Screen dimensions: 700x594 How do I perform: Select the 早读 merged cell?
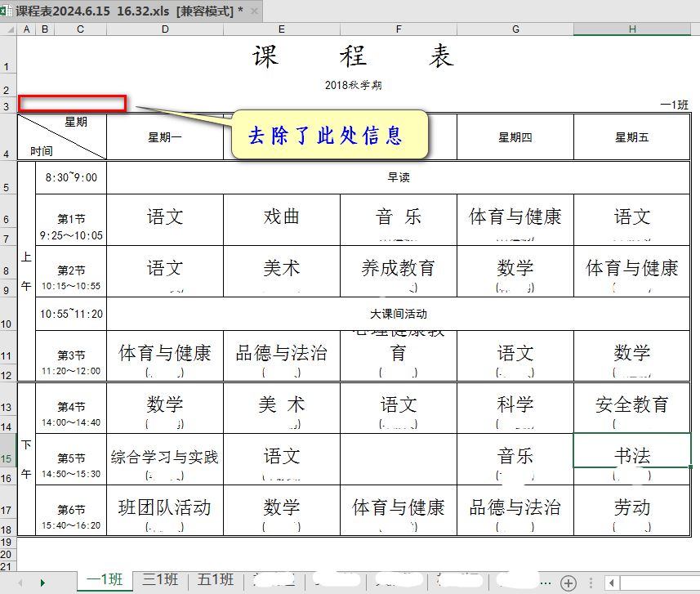[398, 177]
